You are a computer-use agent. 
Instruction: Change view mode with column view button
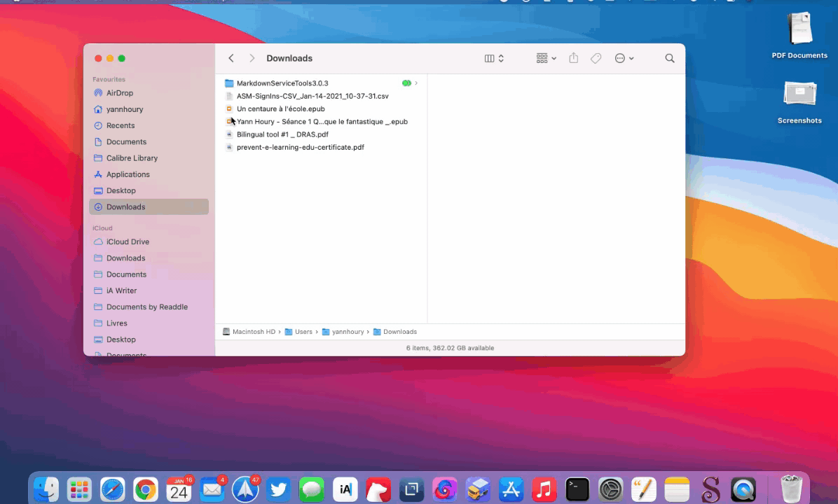pyautogui.click(x=494, y=58)
